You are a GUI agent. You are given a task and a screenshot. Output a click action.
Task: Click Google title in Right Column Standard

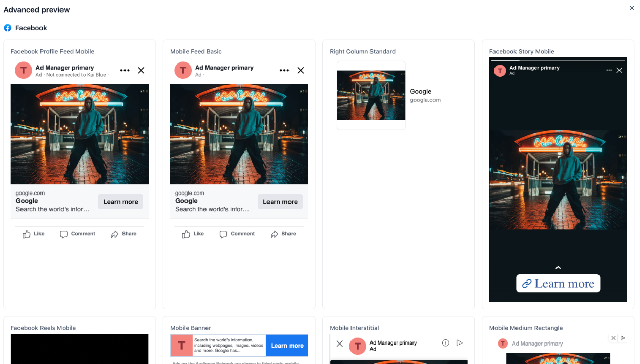[421, 92]
